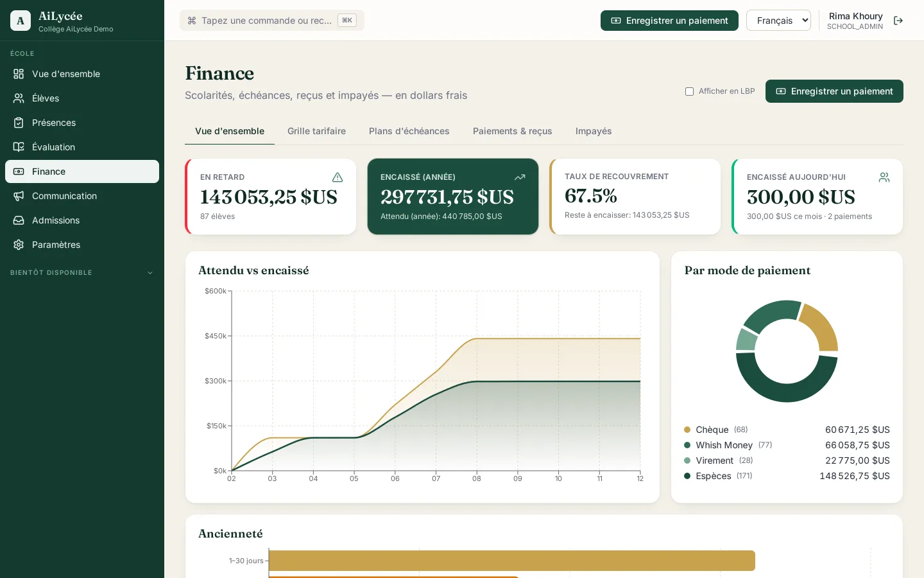Click the AiLycée logo icon
This screenshot has width=924, height=578.
click(x=21, y=21)
